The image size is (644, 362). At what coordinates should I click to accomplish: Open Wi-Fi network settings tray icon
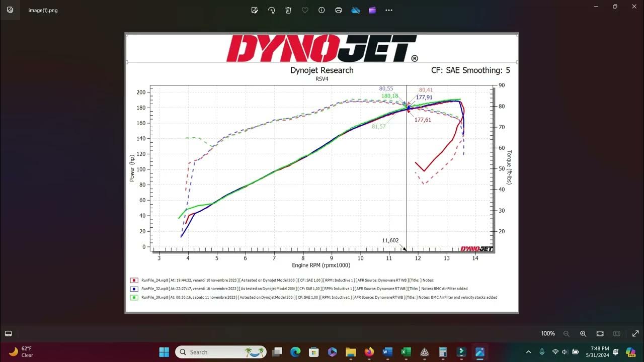click(555, 352)
